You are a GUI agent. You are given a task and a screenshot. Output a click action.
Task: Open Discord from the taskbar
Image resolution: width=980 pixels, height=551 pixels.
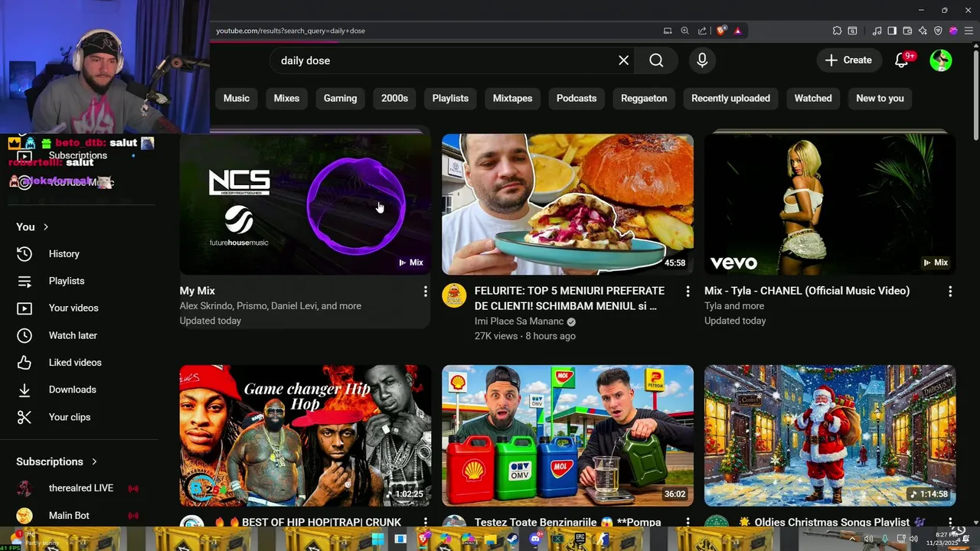coord(535,540)
